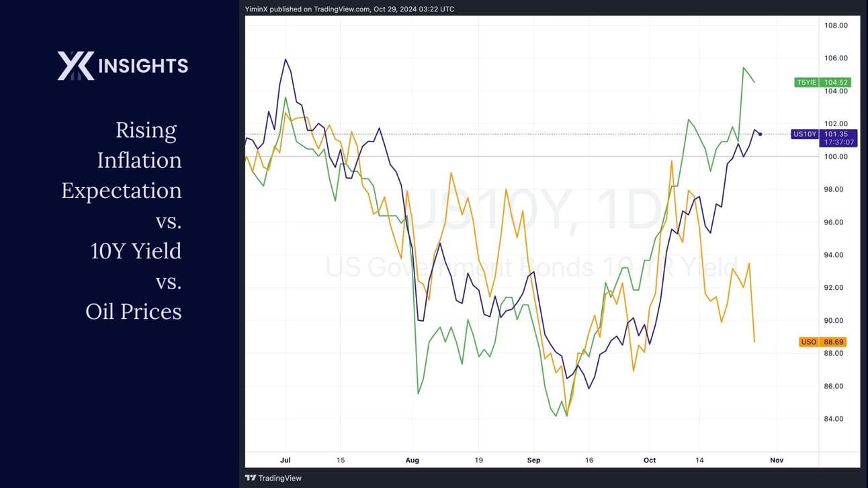Viewport: 868px width, 488px height.
Task: Click the Oct label on the time axis
Action: [650, 460]
